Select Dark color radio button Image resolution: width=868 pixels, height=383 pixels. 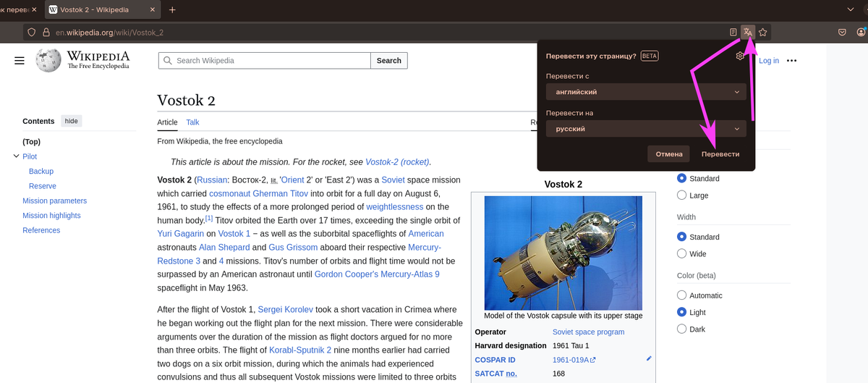[681, 329]
